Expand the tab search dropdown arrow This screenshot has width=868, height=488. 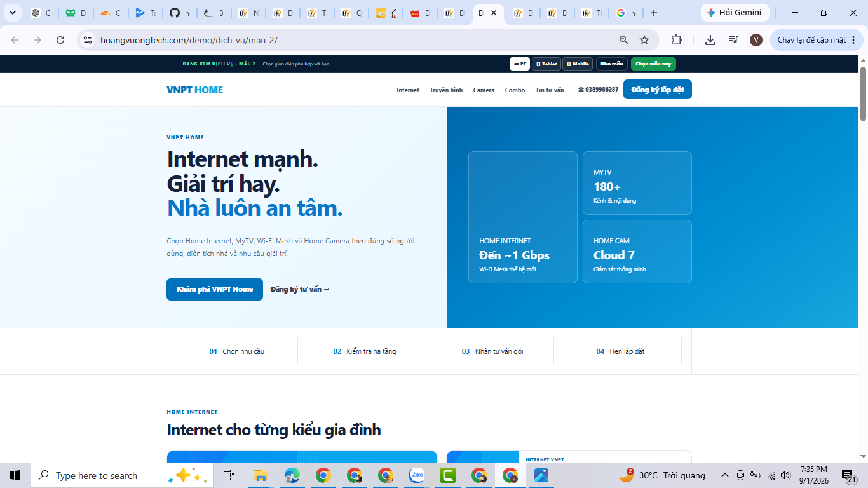click(x=12, y=13)
